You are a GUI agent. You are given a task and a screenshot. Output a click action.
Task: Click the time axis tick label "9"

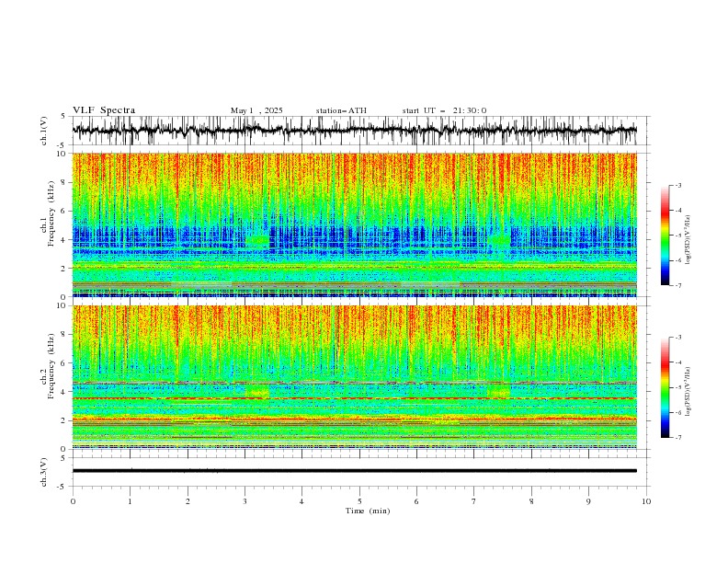[x=588, y=501]
